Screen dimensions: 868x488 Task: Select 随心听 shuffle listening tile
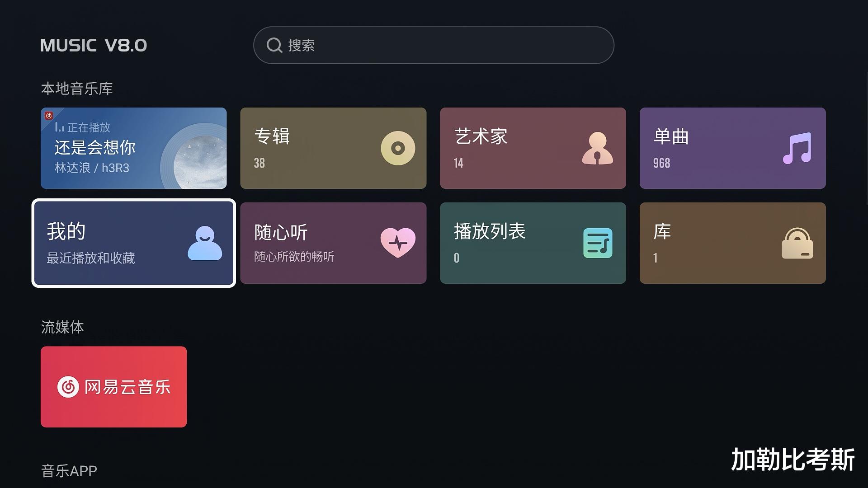point(333,243)
